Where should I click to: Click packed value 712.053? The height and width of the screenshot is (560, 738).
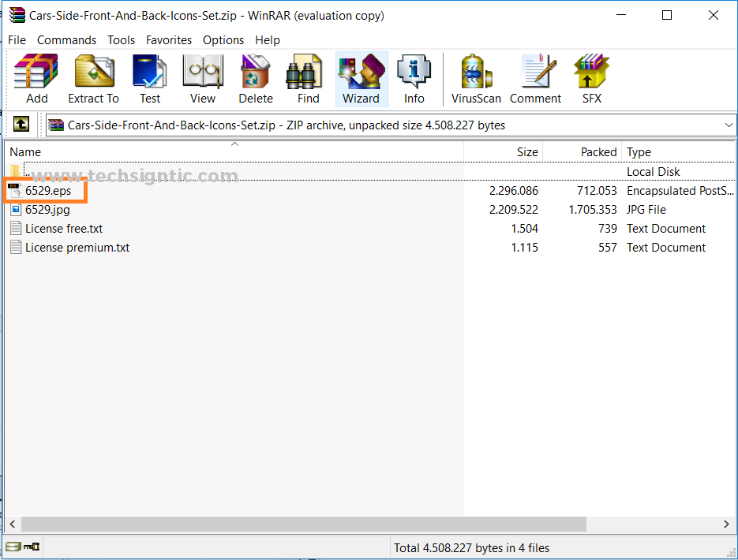point(597,191)
